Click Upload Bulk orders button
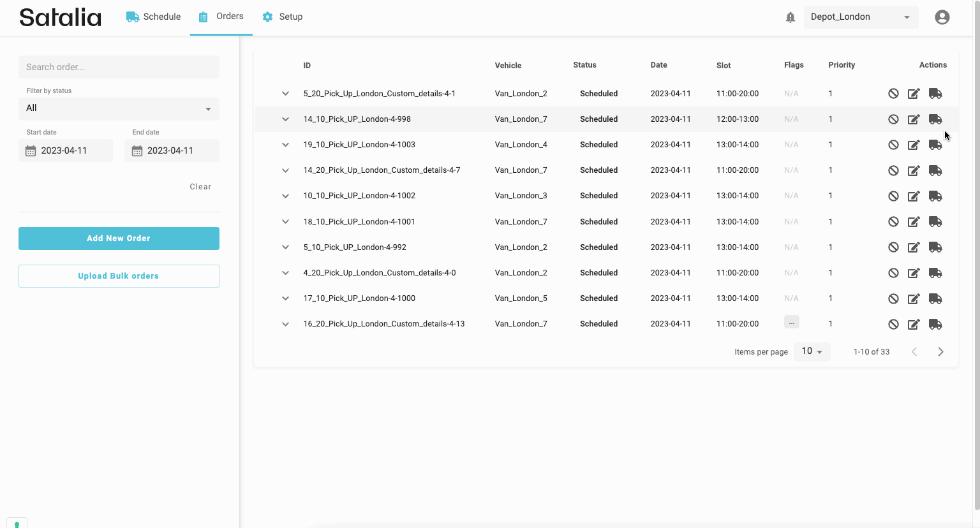Viewport: 980px width, 528px height. [119, 276]
